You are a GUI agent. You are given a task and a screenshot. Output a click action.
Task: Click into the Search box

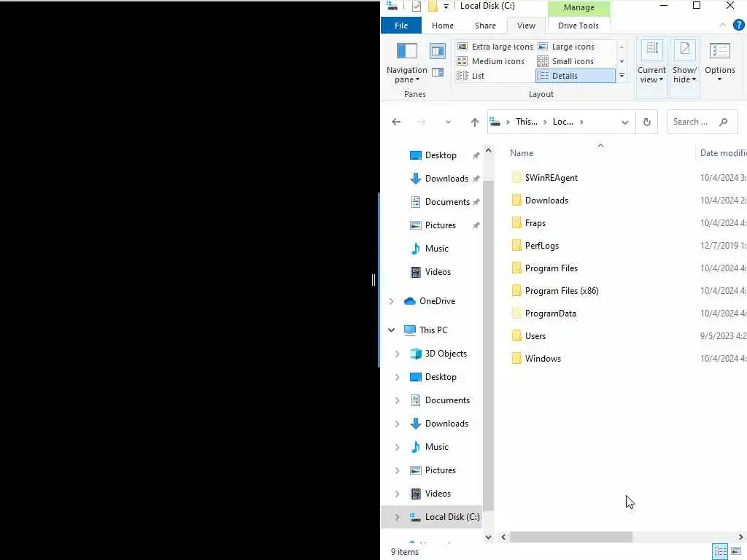click(x=702, y=122)
